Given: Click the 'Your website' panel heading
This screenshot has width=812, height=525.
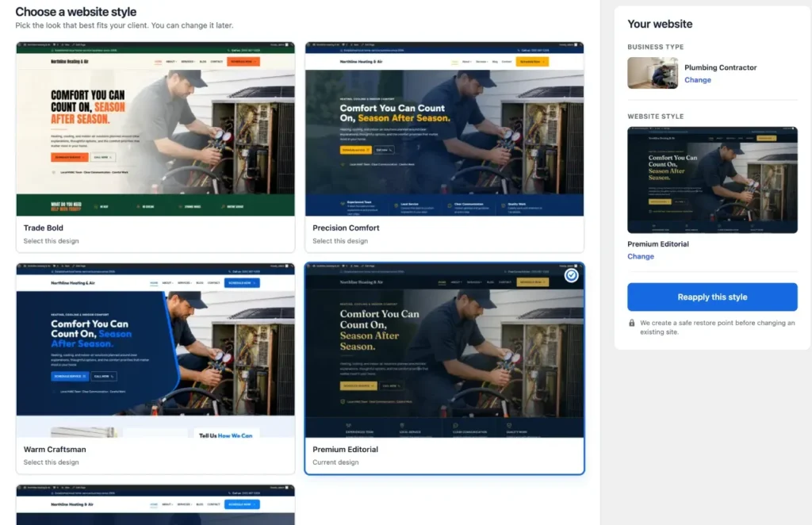Looking at the screenshot, I should tap(660, 24).
